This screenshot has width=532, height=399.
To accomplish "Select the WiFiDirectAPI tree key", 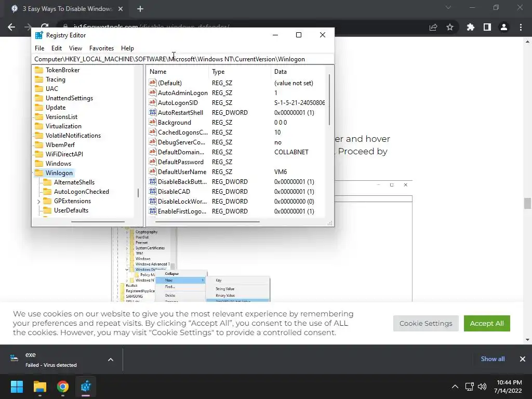I will 64,154.
